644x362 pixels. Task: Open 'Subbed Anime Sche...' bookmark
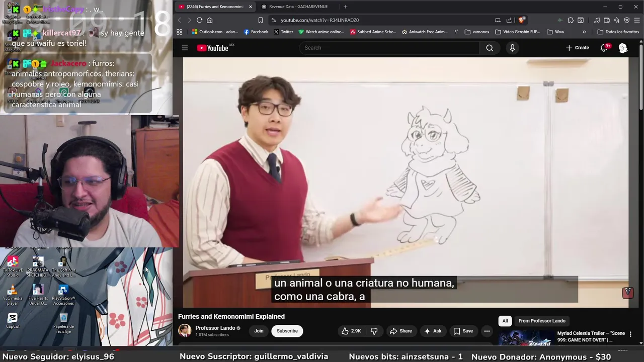[373, 32]
